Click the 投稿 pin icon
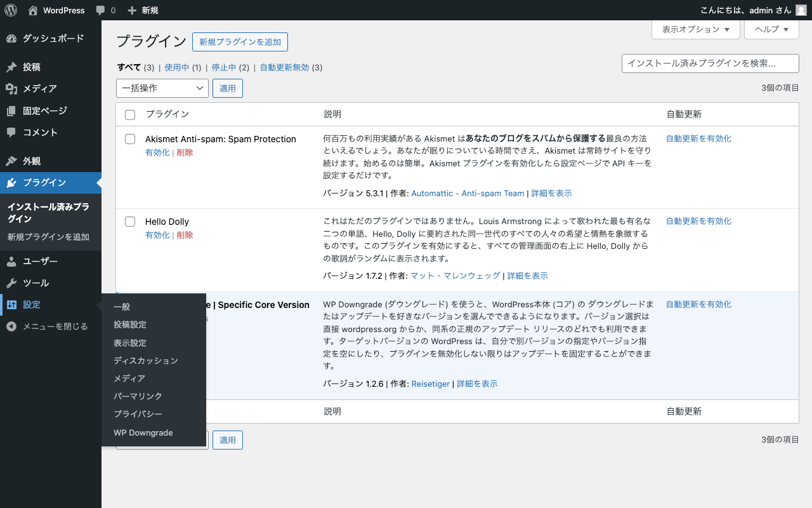The width and height of the screenshot is (812, 508). 11,67
